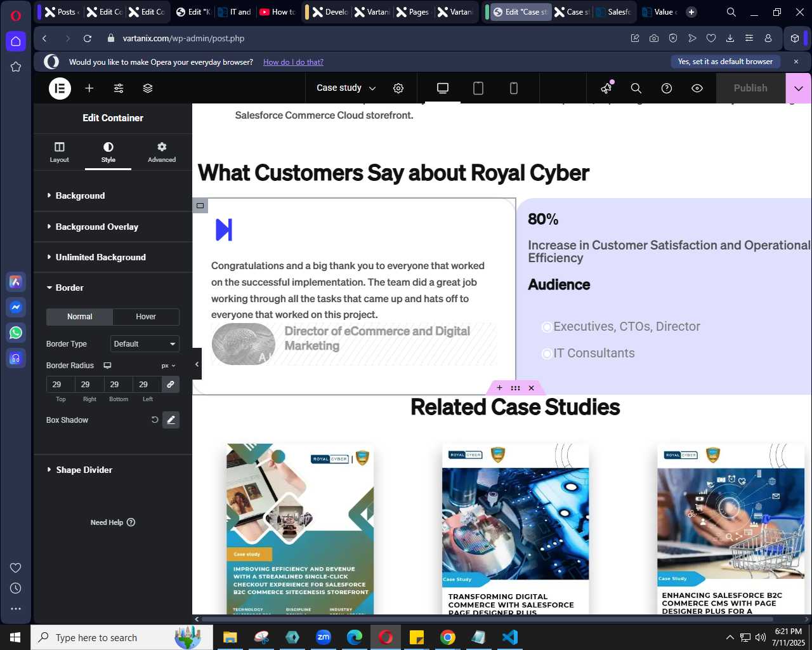
Task: Open a new browser tab
Action: (x=691, y=12)
